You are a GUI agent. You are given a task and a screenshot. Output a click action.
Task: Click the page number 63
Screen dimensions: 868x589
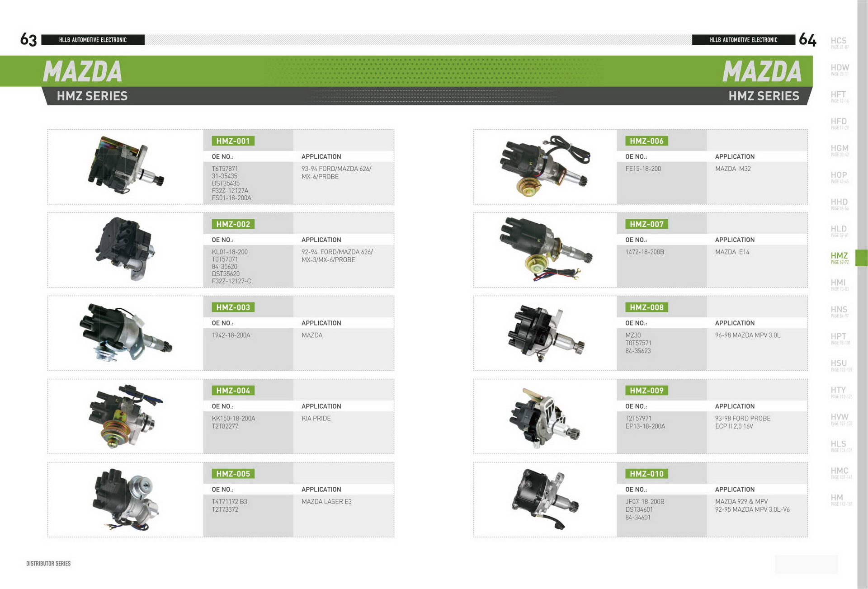(28, 40)
